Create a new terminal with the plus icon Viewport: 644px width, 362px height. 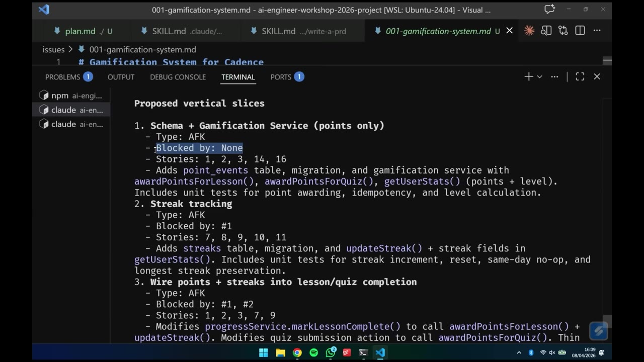coord(528,76)
